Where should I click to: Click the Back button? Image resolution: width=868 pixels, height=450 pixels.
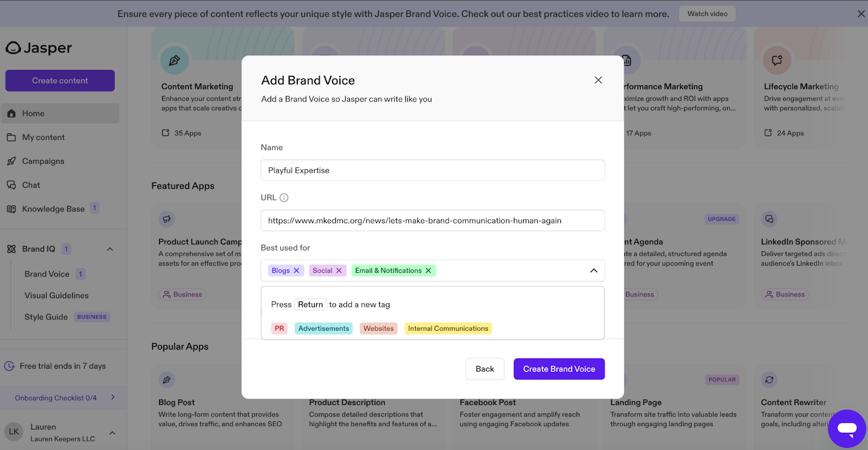click(485, 369)
